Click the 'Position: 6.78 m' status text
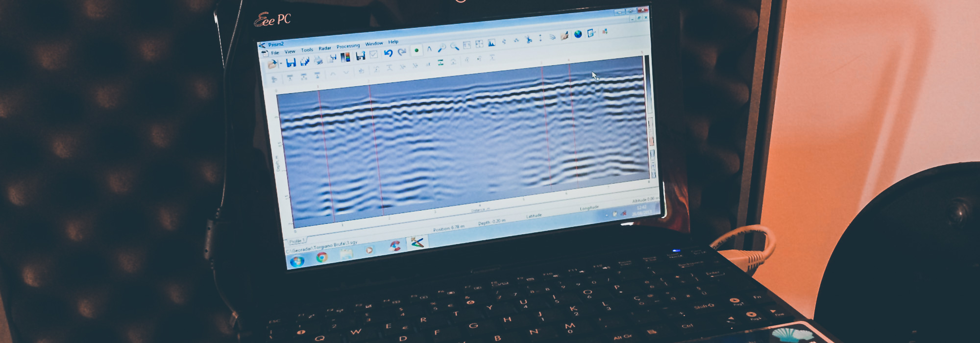 point(448,229)
